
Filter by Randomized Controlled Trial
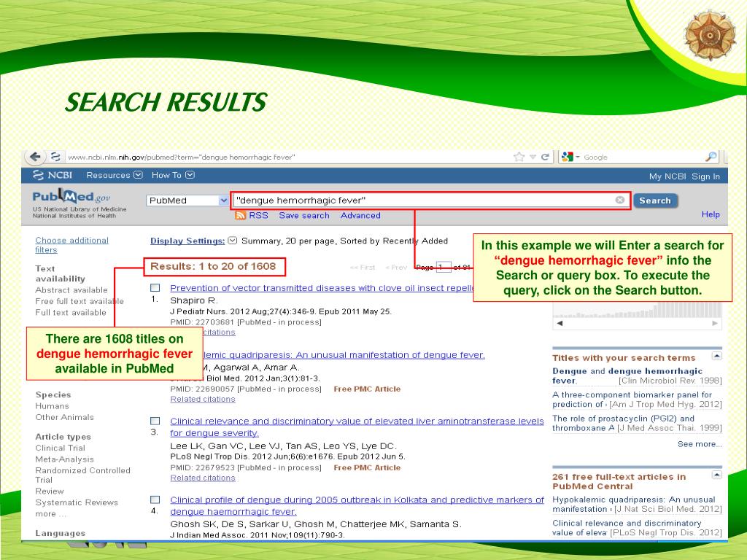click(82, 475)
